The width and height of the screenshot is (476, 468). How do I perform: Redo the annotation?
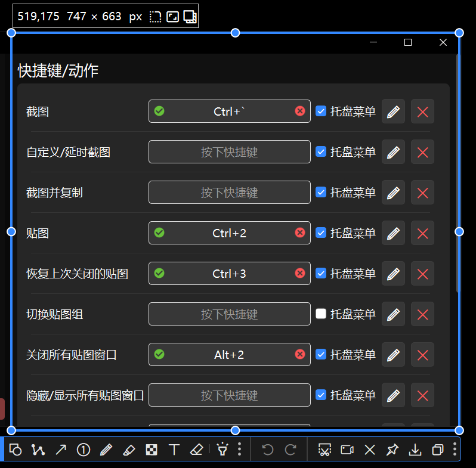[290, 450]
